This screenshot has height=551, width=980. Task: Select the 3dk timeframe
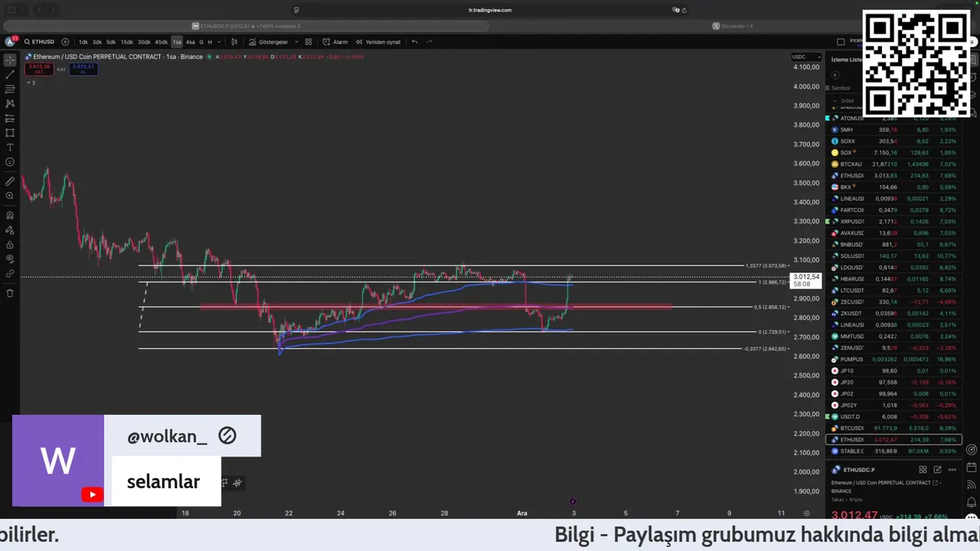[x=97, y=42]
